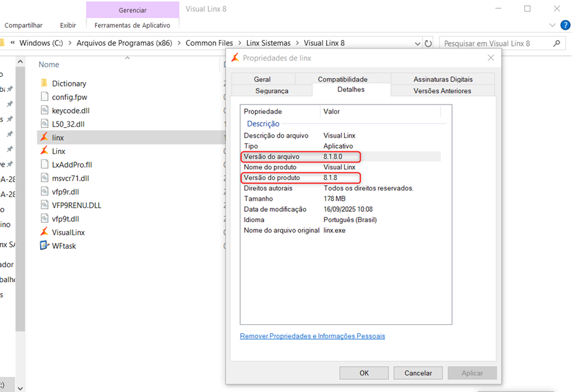The image size is (572, 392).
Task: Click the config.fpw file icon
Action: pyautogui.click(x=44, y=97)
